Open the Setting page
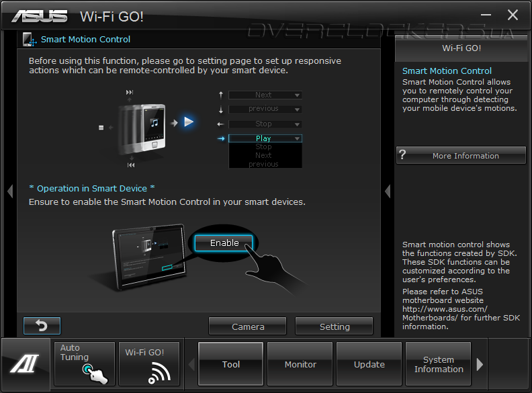 pos(335,326)
